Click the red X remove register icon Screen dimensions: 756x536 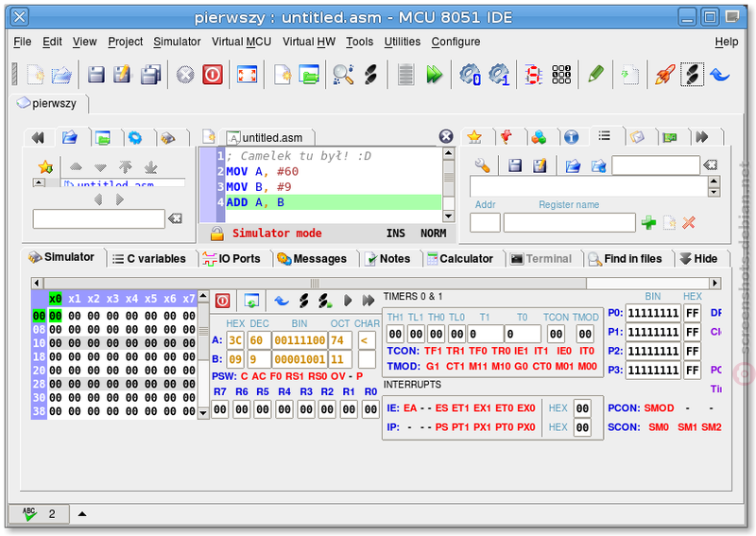coord(689,222)
